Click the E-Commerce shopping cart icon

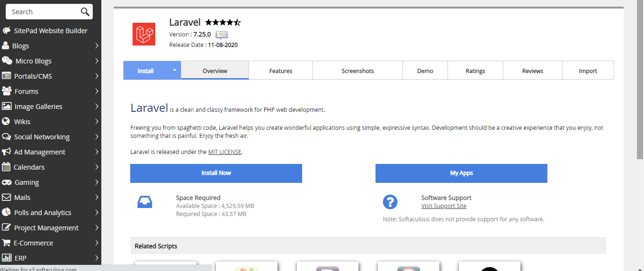point(6,243)
